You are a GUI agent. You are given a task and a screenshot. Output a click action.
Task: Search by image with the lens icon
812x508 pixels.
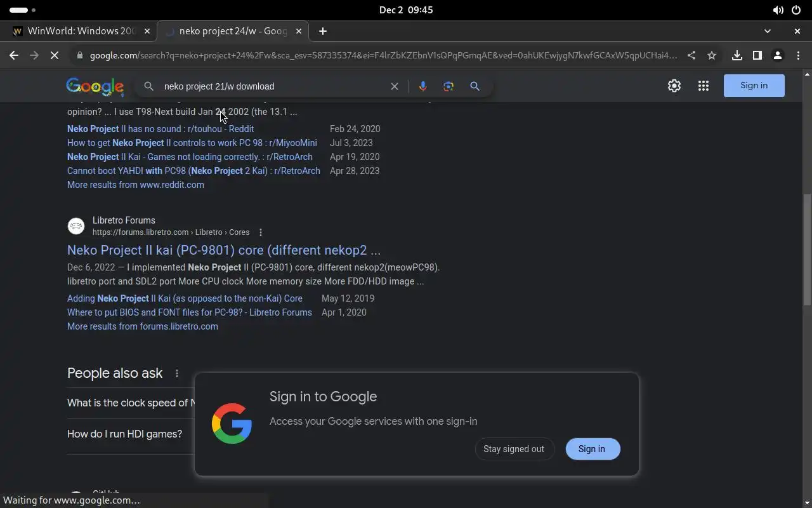click(449, 86)
